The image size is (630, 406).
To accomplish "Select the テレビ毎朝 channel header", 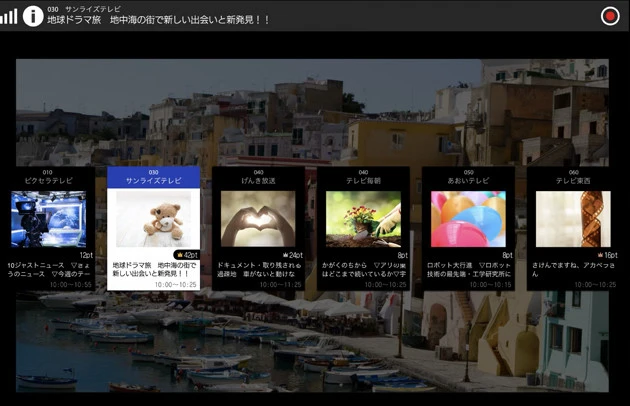I will pyautogui.click(x=363, y=180).
